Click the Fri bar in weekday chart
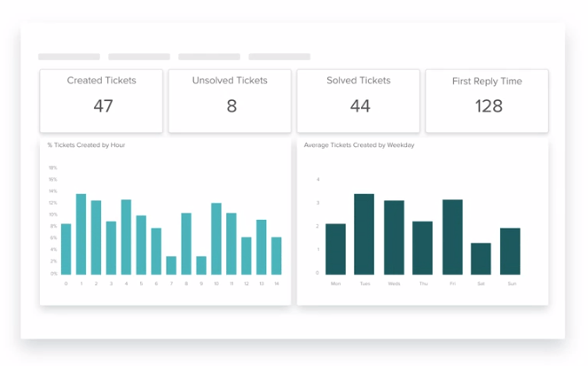This screenshot has width=588, height=366. [452, 238]
